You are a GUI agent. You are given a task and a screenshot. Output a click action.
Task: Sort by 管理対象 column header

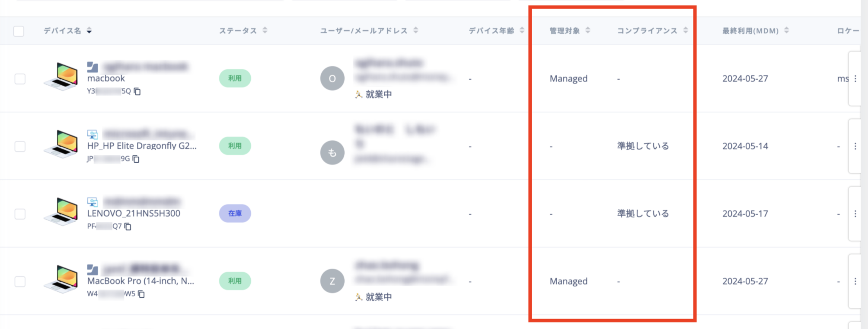tap(588, 30)
